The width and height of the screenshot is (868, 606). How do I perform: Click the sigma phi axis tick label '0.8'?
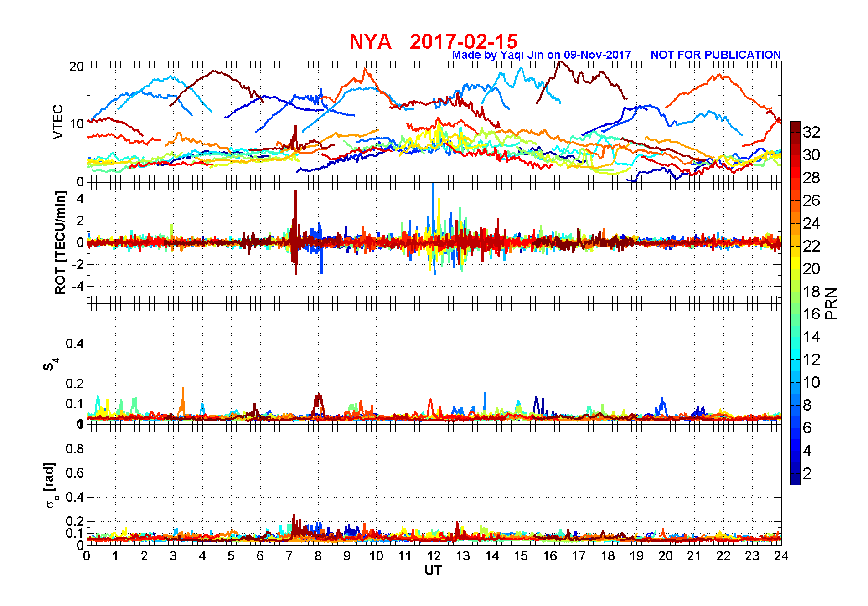(75, 449)
